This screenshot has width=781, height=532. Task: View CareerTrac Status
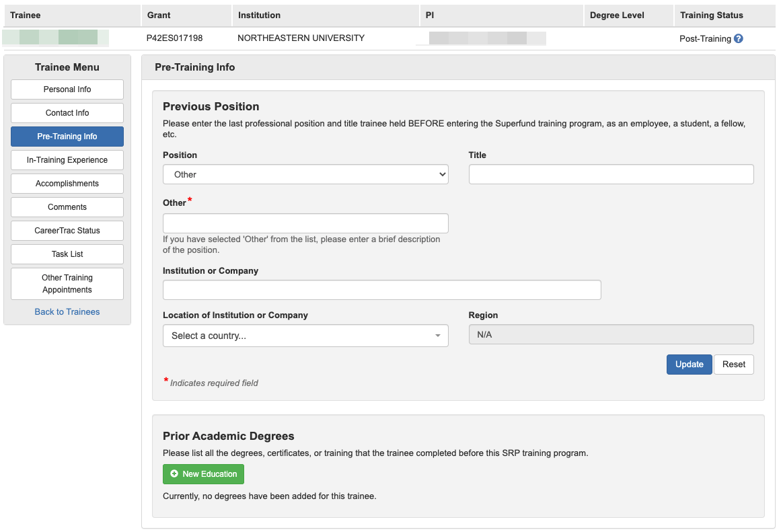[x=67, y=231]
